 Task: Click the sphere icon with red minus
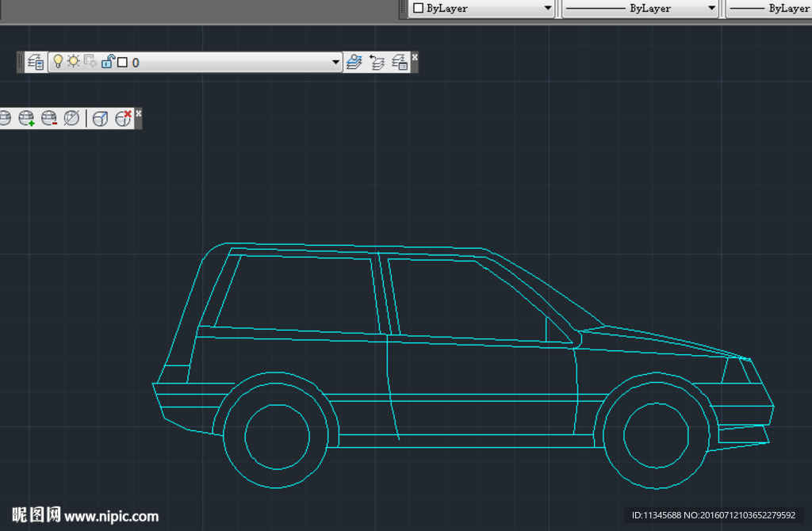point(48,117)
